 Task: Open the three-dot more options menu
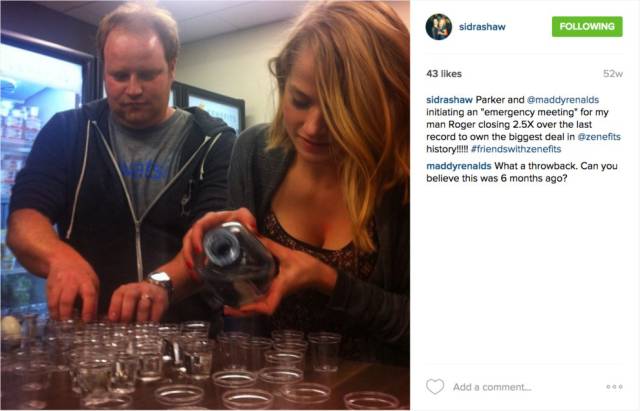point(614,386)
